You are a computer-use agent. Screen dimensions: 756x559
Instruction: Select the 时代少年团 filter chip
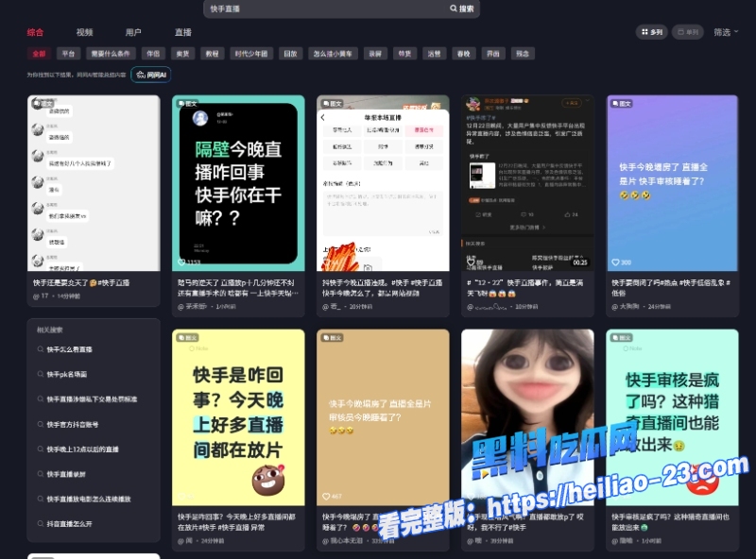(x=251, y=54)
